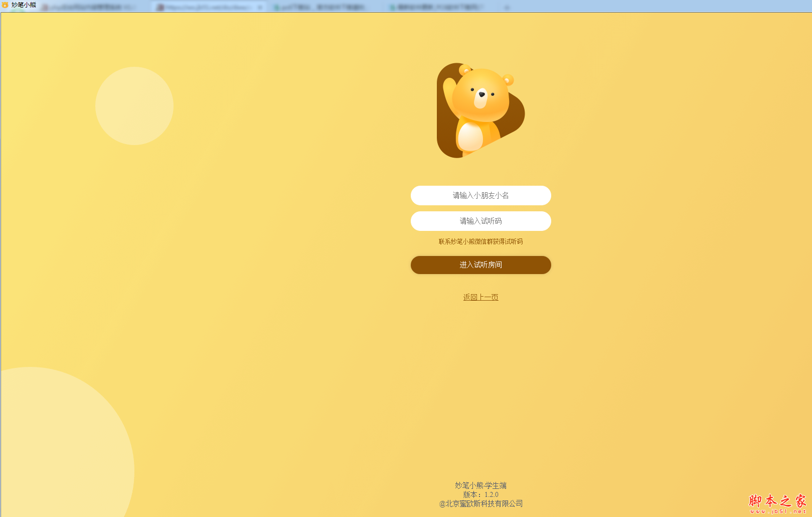The width and height of the screenshot is (812, 517).
Task: Click the 妙笔小熊-学生端 footer text
Action: (x=480, y=485)
